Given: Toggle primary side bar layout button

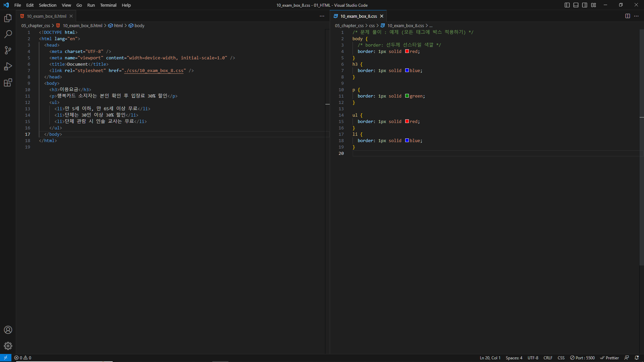Looking at the screenshot, I should click(567, 5).
